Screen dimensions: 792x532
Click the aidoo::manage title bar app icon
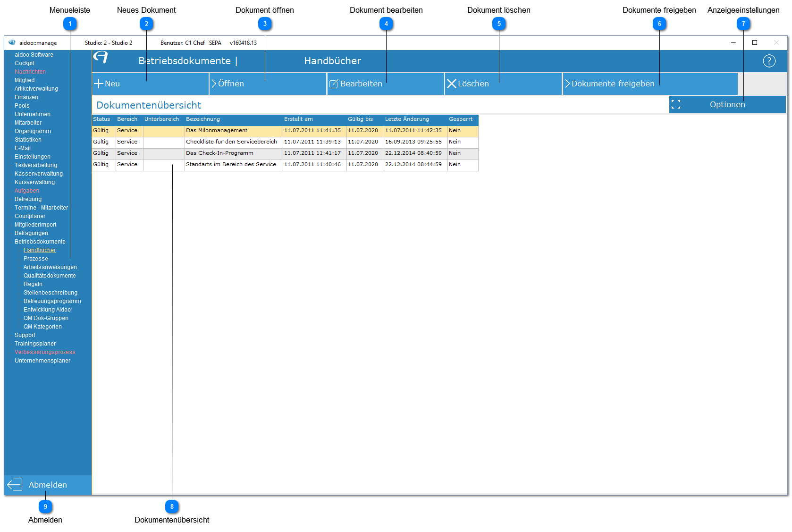pyautogui.click(x=12, y=42)
